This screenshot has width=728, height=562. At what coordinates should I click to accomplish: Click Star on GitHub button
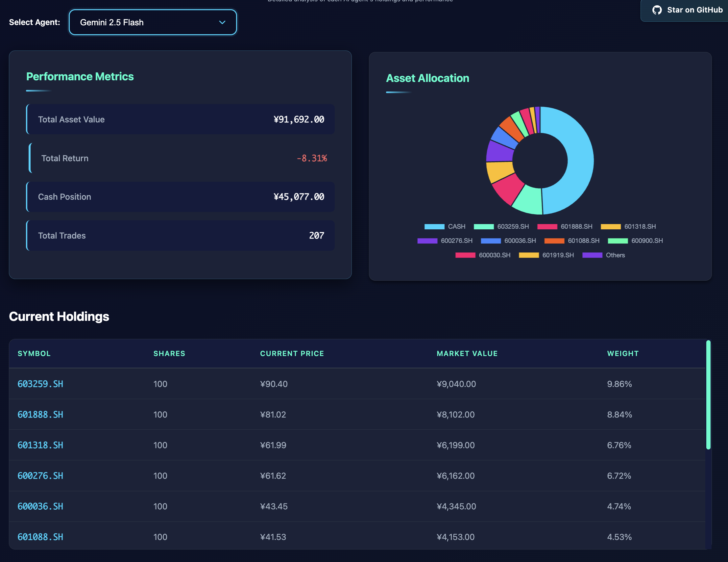[687, 10]
